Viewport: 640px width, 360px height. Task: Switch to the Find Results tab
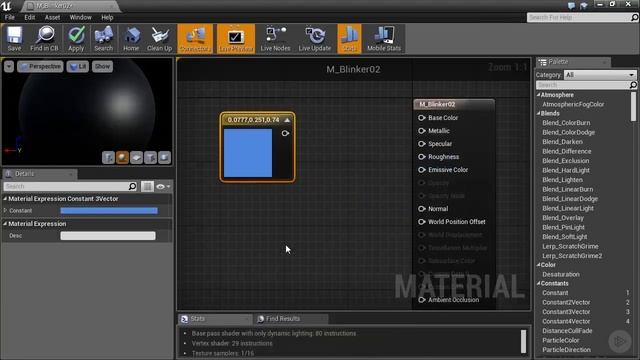[x=291, y=318]
